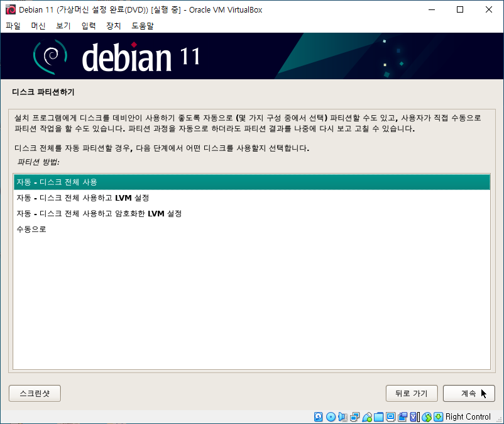
Task: Click the audio speaker status icon
Action: tap(342, 417)
